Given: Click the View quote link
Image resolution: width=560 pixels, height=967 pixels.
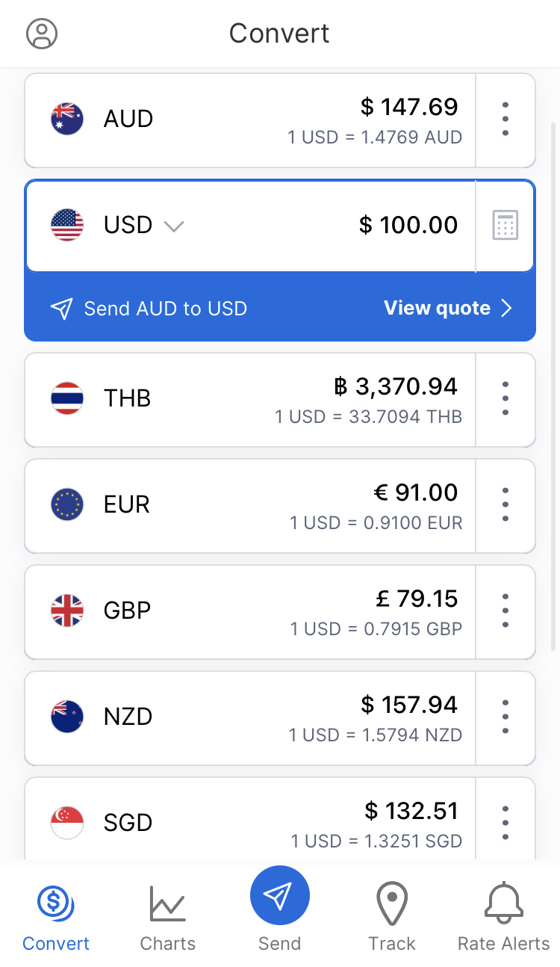Looking at the screenshot, I should point(447,309).
